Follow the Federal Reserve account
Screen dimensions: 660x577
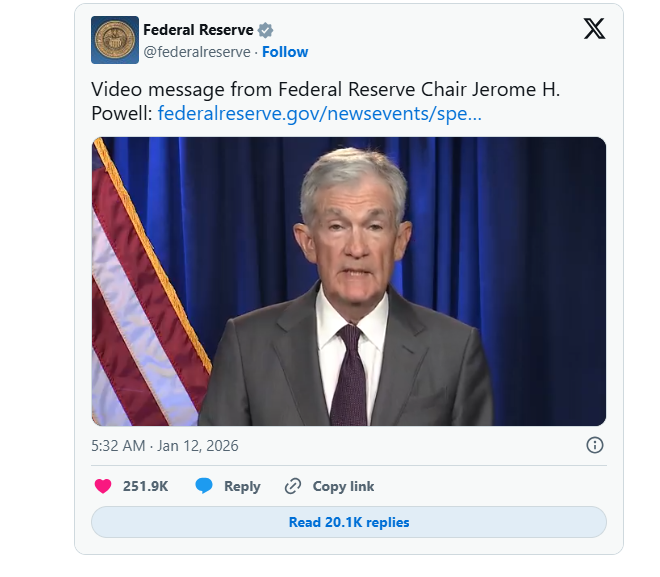pos(285,52)
